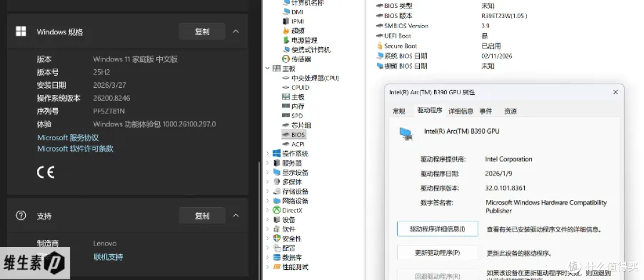Select the 显示设备 monitor icon
Viewport: 644px width, 280px height.
[277, 173]
